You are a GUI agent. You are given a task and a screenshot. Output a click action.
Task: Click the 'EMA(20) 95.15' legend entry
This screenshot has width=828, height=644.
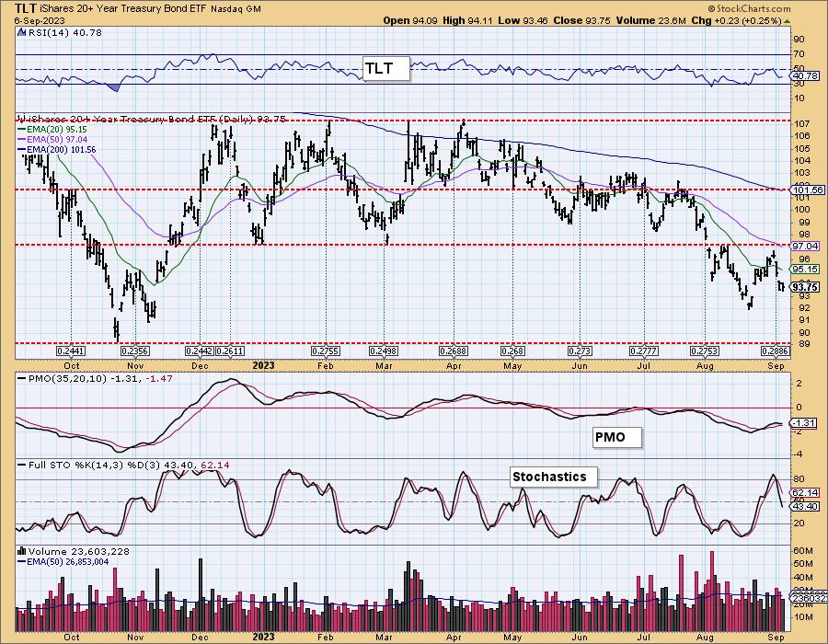(x=57, y=130)
